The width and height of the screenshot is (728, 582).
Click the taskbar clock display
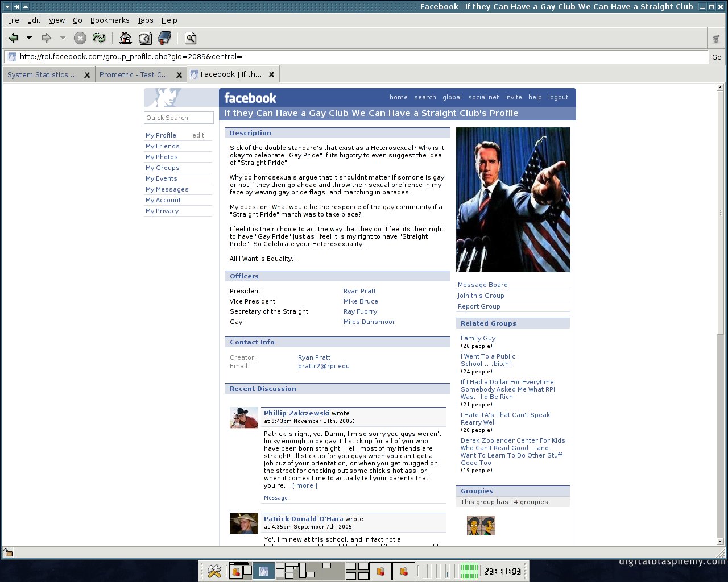(502, 571)
